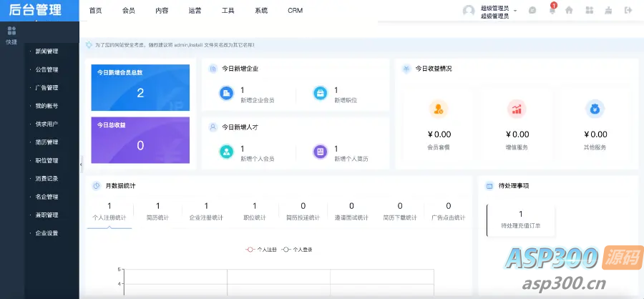This screenshot has width=644, height=299.
Task: Click the logout icon at top right
Action: 628,11
